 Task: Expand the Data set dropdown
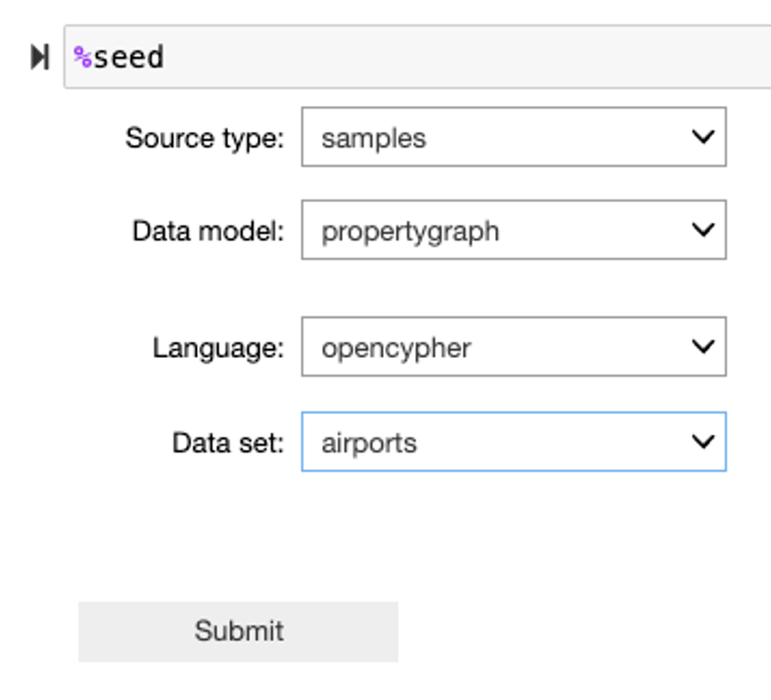[513, 442]
